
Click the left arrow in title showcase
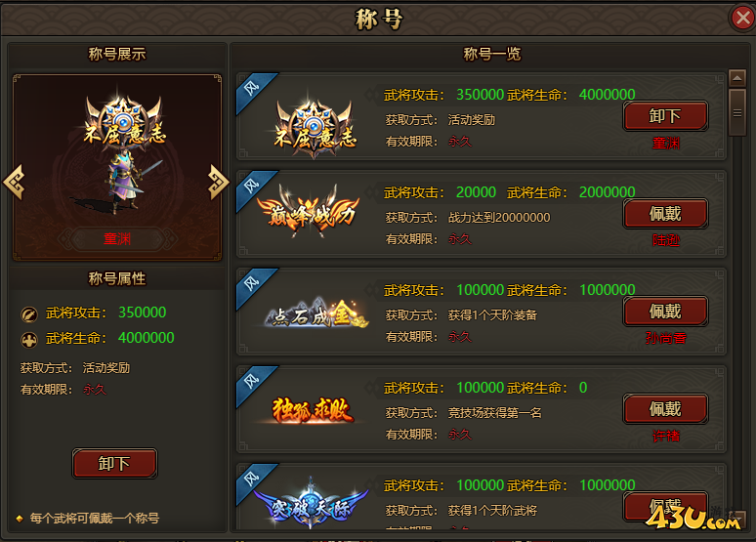click(14, 183)
